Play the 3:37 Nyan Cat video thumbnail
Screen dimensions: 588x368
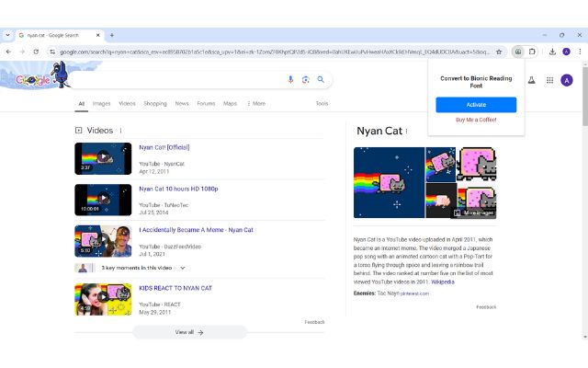103,158
